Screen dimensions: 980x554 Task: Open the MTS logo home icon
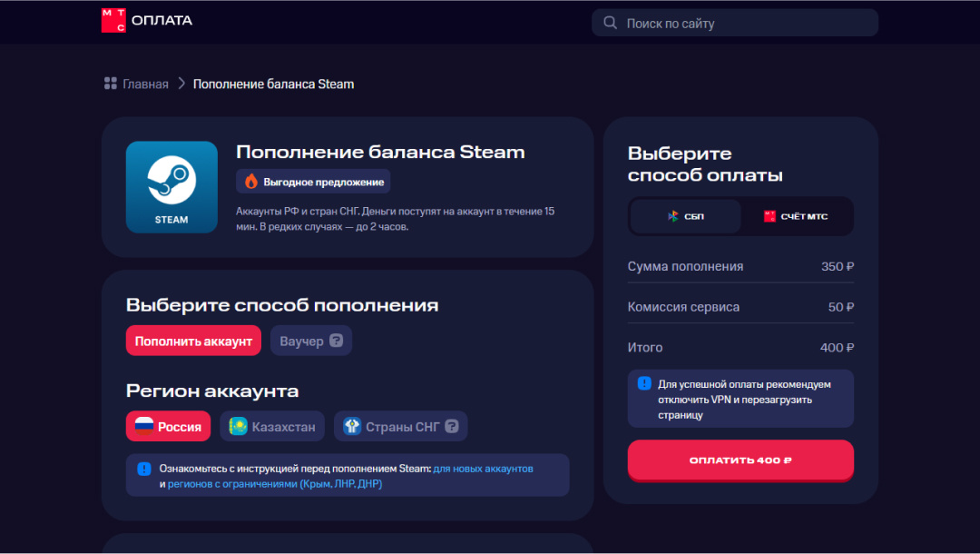[113, 20]
